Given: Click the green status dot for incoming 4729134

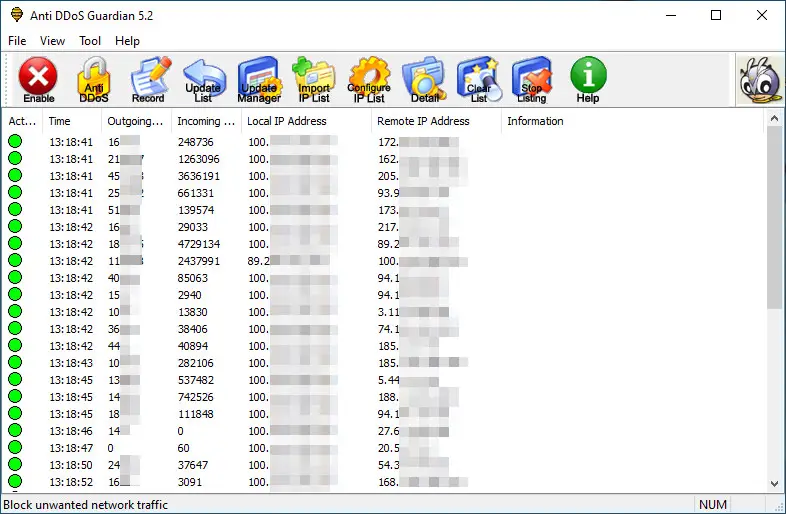Looking at the screenshot, I should pyautogui.click(x=15, y=244).
